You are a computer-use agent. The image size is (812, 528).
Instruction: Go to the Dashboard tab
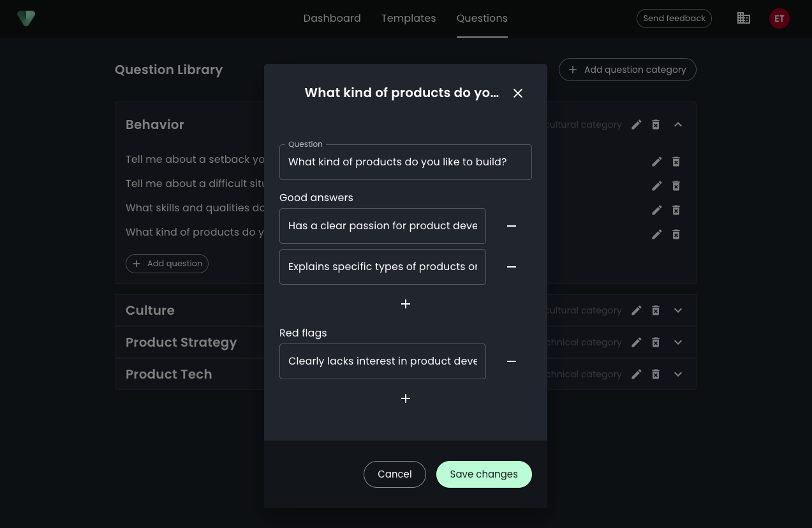332,19
